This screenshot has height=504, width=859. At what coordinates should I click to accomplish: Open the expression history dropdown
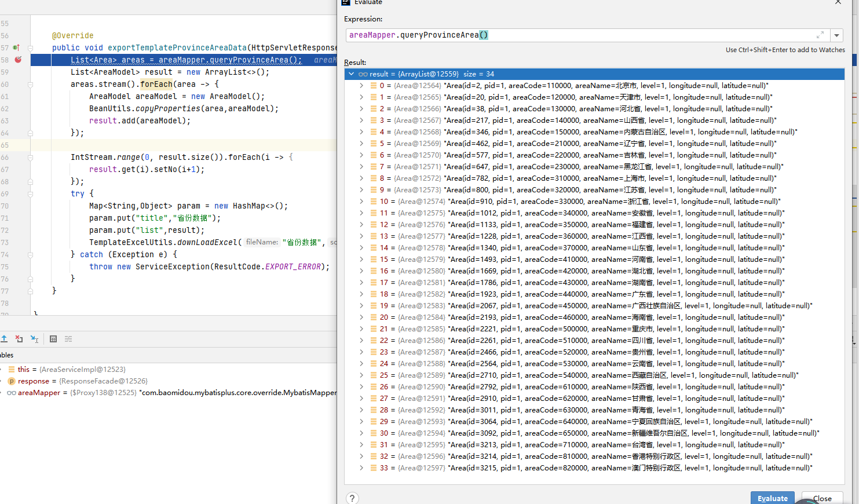point(836,35)
